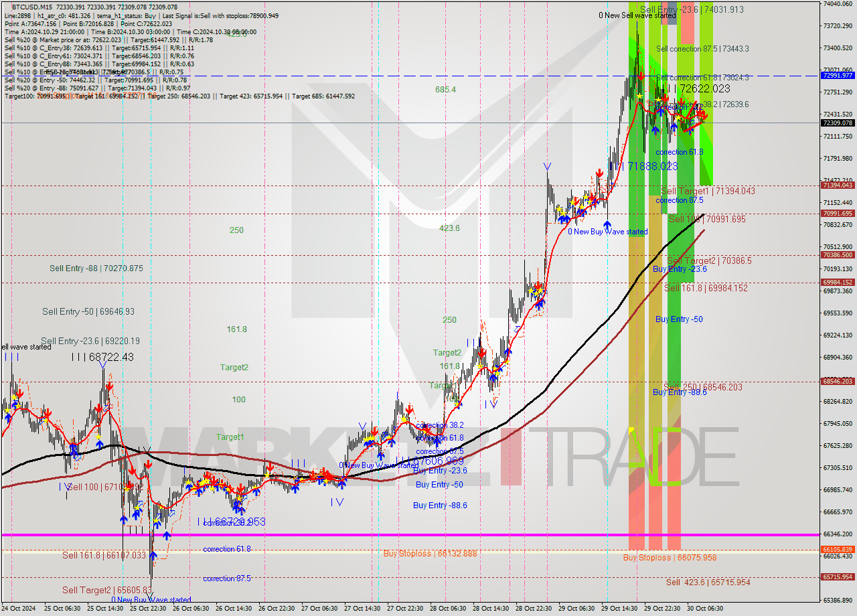Select the "Sell Entry -88 | 70270.875" label

click(x=96, y=268)
